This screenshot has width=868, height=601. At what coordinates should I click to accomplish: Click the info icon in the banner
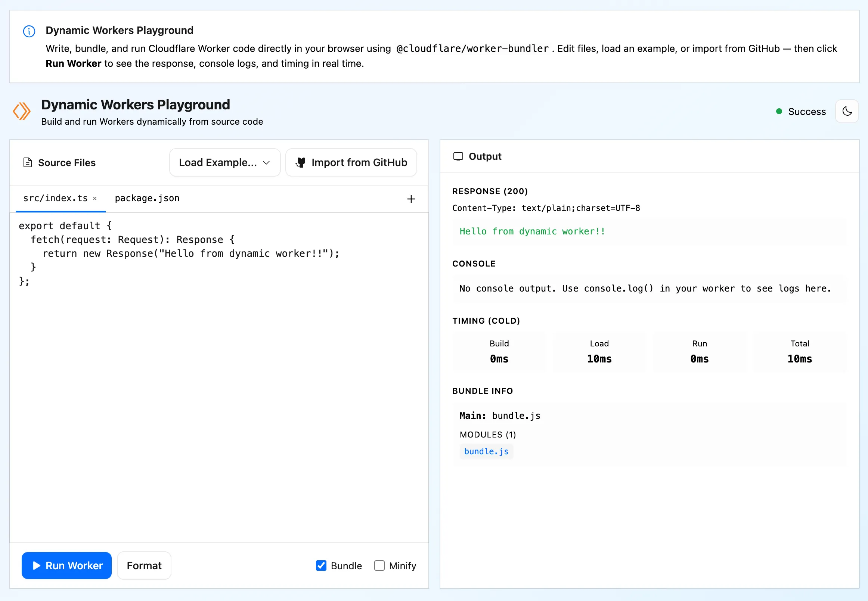coord(29,31)
